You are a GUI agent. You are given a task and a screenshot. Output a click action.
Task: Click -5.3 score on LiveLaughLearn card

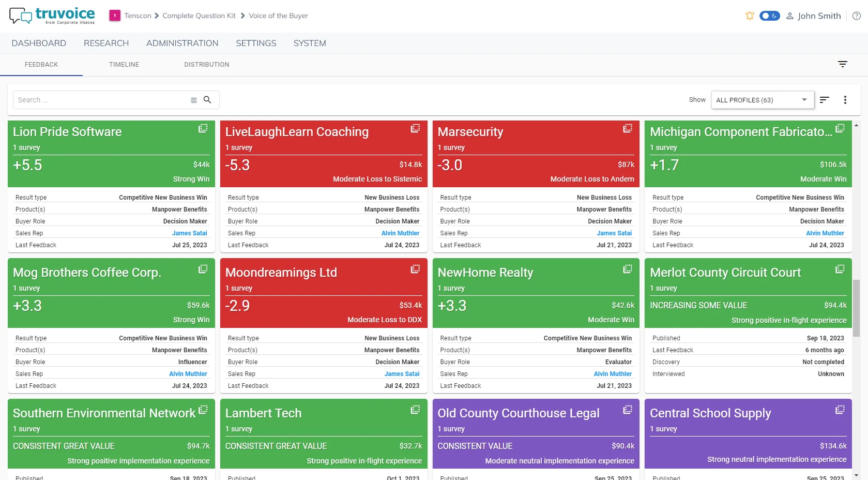click(237, 165)
